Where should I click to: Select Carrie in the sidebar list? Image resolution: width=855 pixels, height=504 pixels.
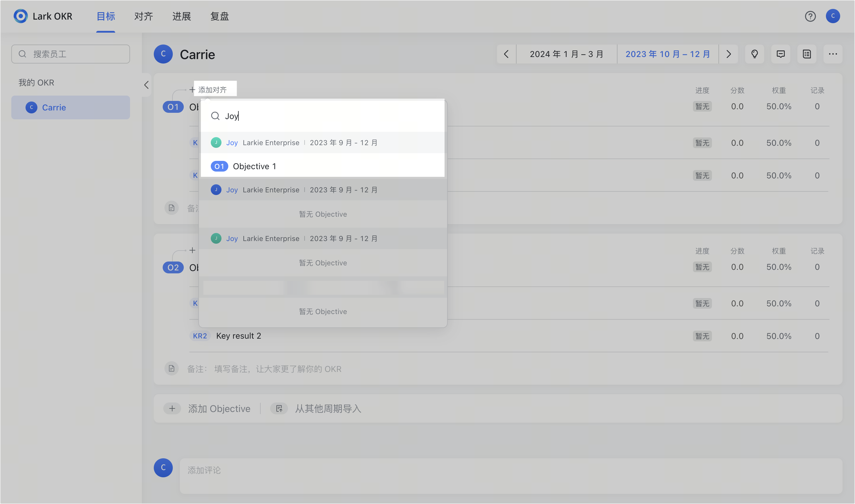pyautogui.click(x=71, y=107)
